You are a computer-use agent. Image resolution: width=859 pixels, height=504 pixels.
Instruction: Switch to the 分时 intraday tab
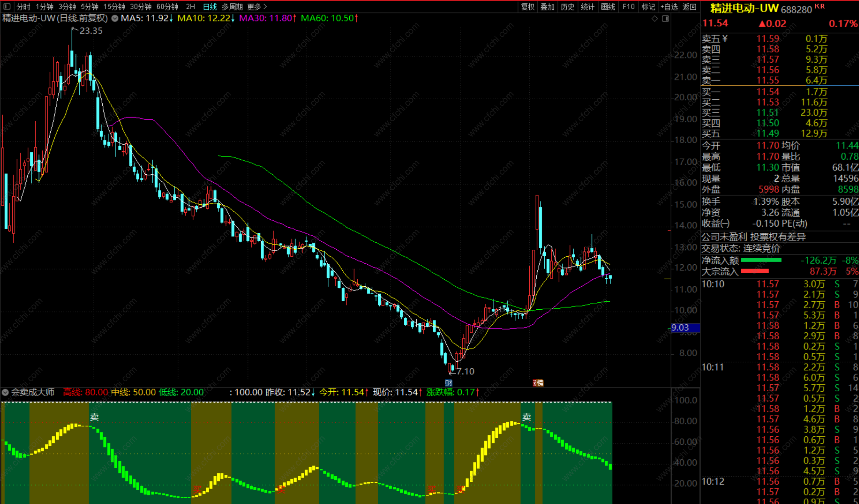23,7
